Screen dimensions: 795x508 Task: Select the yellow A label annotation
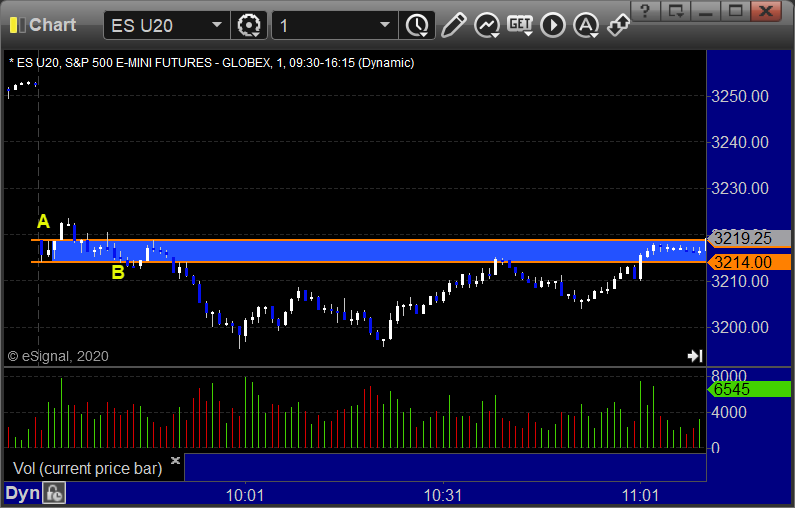(44, 222)
